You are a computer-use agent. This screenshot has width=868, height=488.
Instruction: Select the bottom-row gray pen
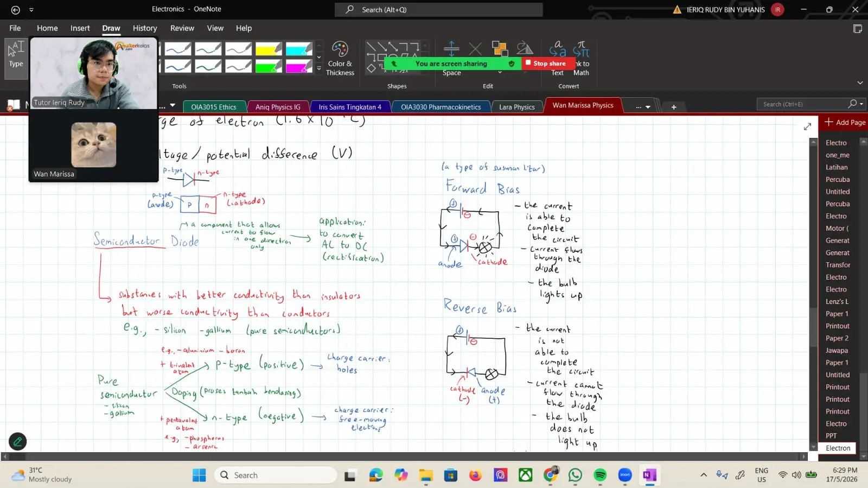239,66
